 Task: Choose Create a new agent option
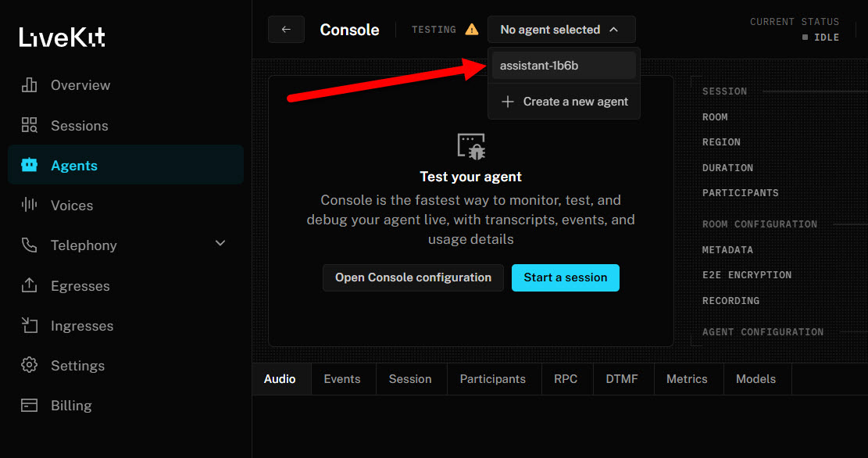click(x=563, y=102)
